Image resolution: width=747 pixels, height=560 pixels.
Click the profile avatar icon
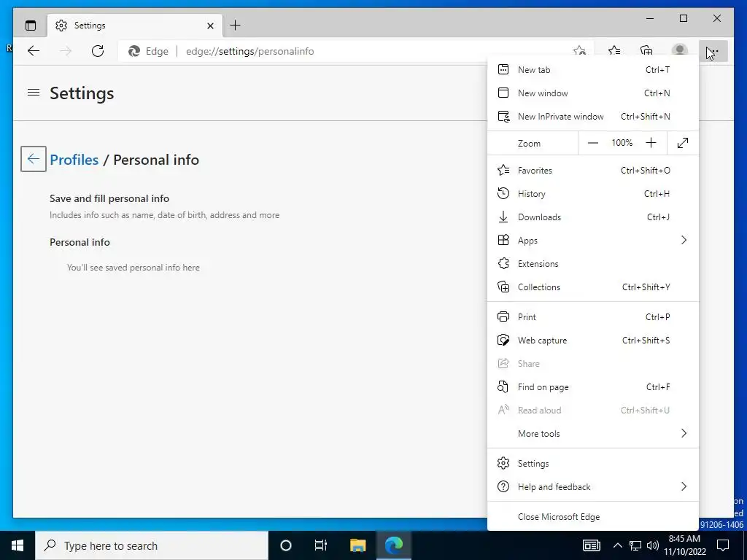(679, 51)
